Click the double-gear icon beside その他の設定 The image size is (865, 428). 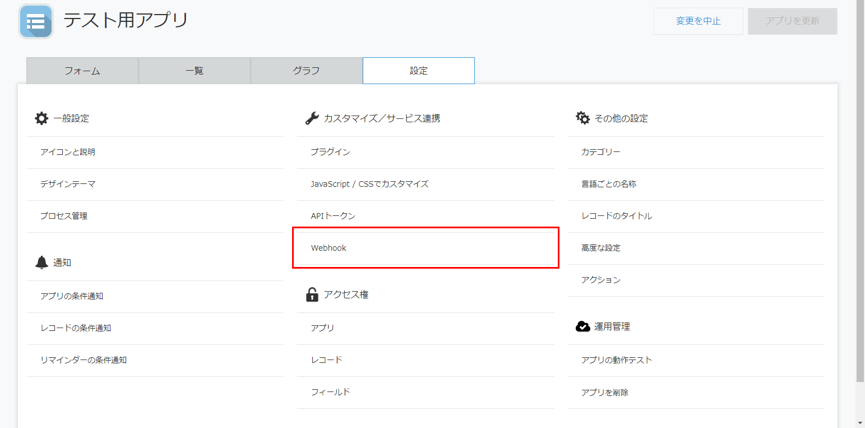(x=583, y=118)
